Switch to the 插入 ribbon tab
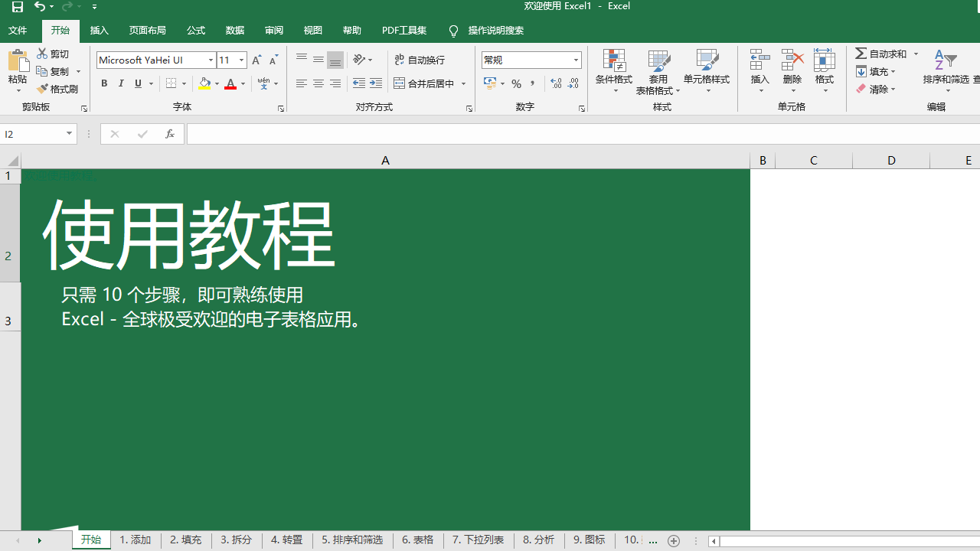Viewport: 980px width, 551px height. pos(99,31)
